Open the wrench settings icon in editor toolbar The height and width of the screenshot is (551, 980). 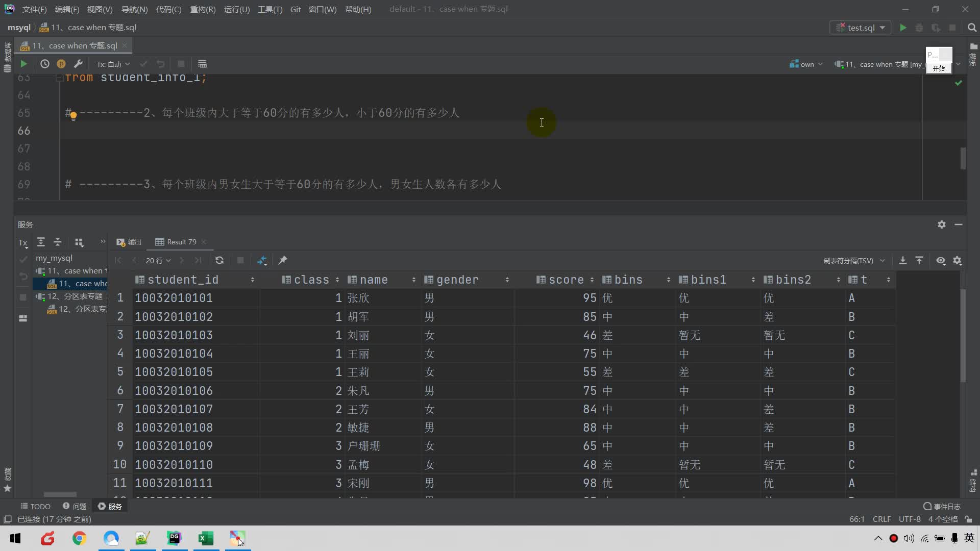(78, 64)
